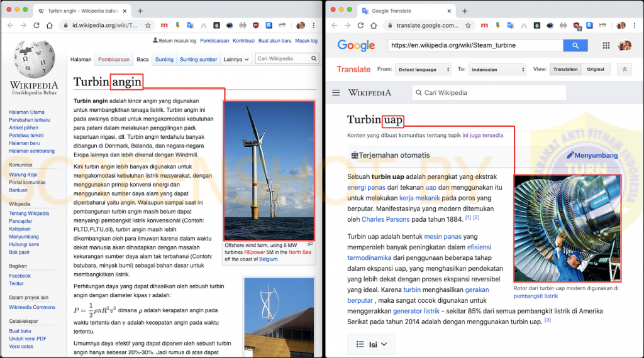The height and width of the screenshot is (358, 644).
Task: Select the Sunting tab
Action: point(164,60)
